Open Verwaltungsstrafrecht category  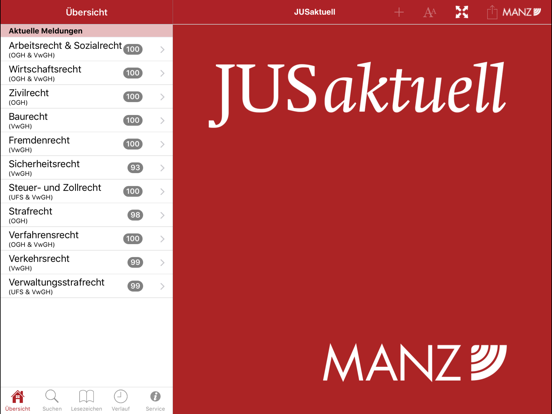point(87,286)
